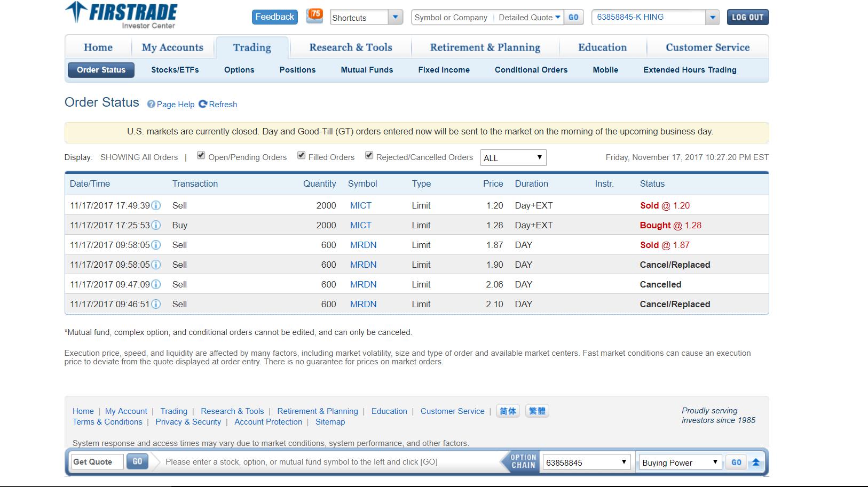Switch language to Simplified Chinese icon
Viewport: 868px width, 487px height.
(x=508, y=411)
